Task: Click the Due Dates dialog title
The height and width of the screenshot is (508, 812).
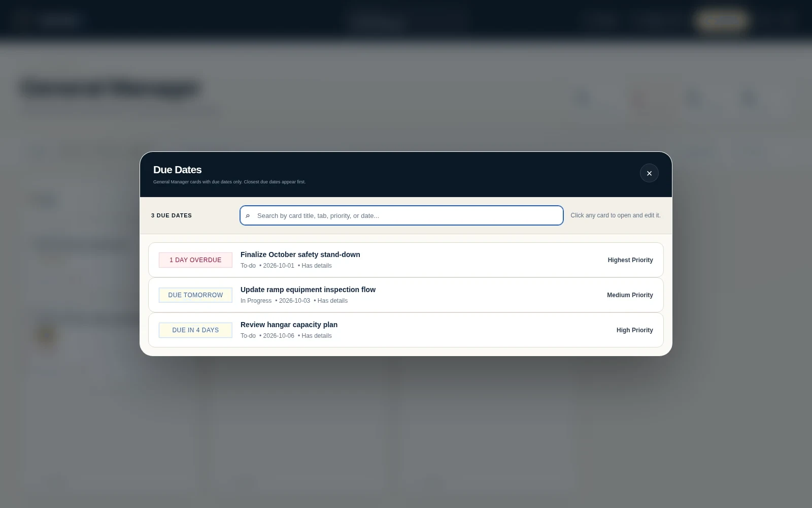Action: (x=177, y=170)
